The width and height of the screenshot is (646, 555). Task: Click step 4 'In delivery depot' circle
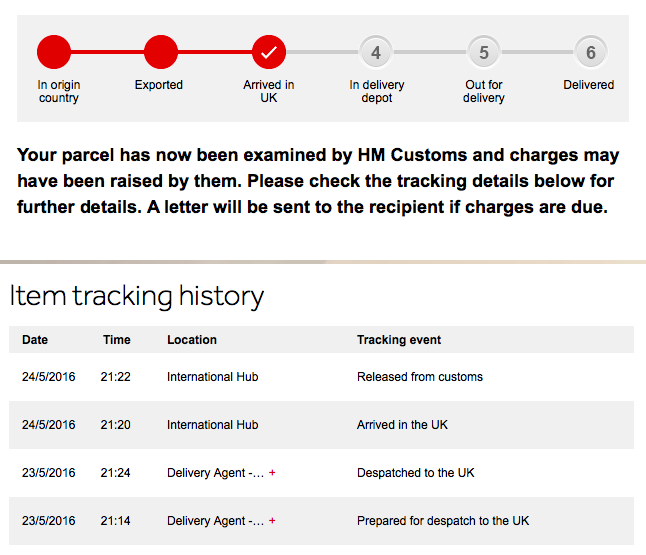pos(375,52)
